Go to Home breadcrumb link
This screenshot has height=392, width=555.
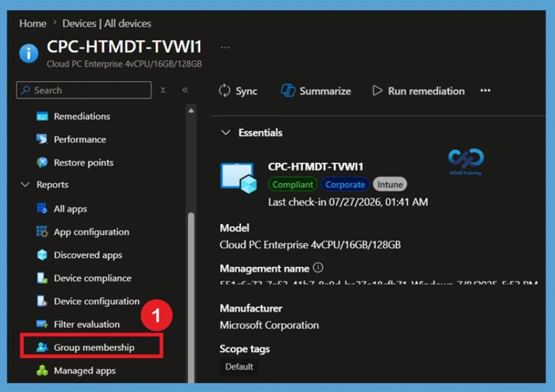click(x=33, y=24)
